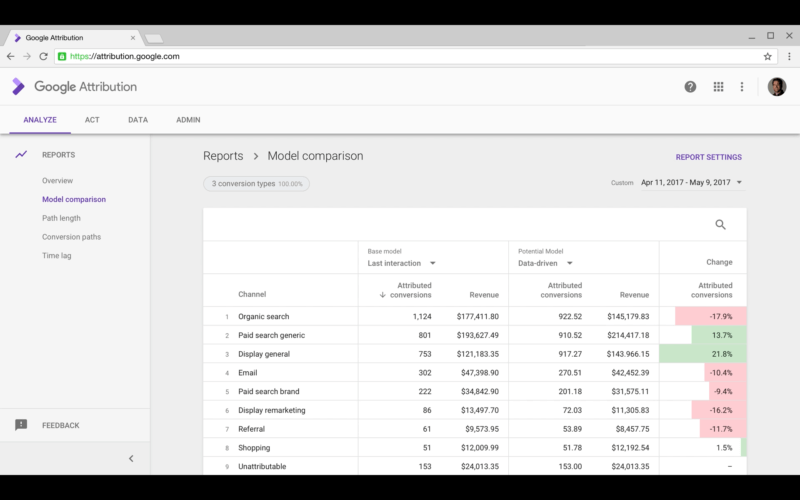Open the date range dropdown
The width and height of the screenshot is (800, 500).
692,183
